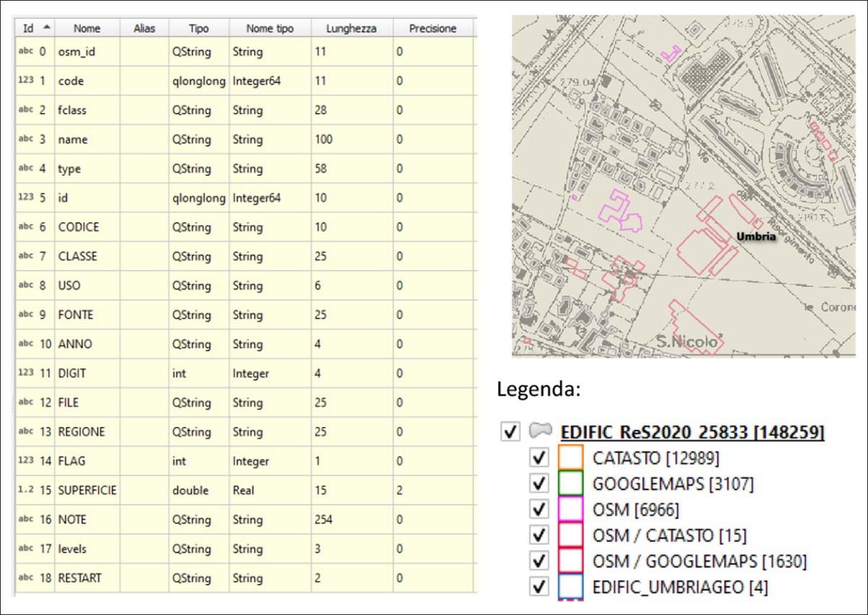Screen dimensions: 868x615
Task: Select the NOTE field name
Action: click(72, 519)
